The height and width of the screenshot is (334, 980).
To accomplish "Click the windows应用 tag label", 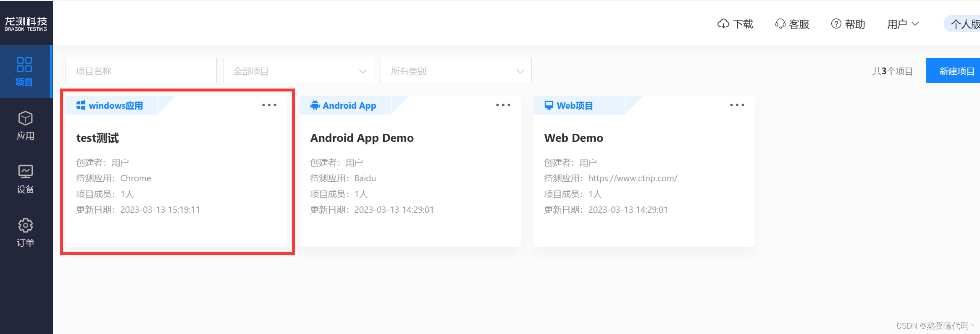I will click(116, 105).
